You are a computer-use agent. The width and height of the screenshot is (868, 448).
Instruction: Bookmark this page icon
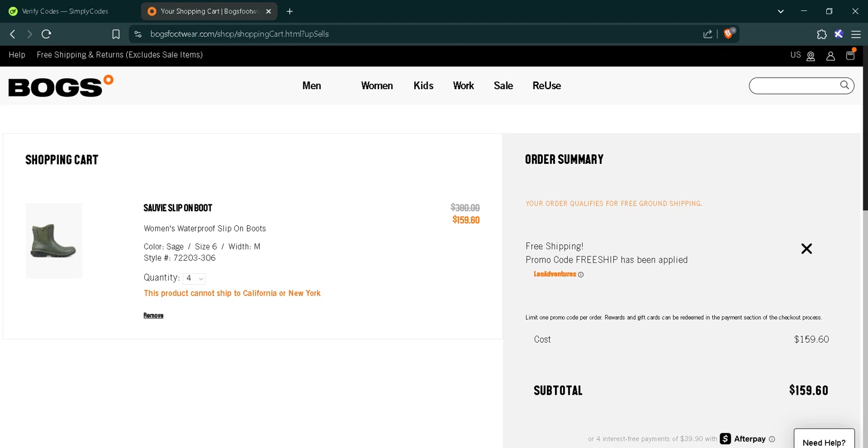point(116,34)
